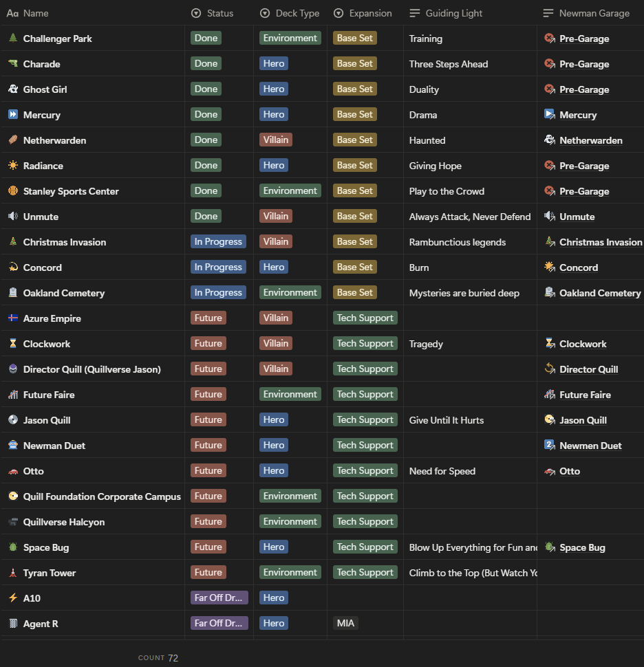Click the Future status tag for Tyran Tower
This screenshot has width=644, height=667.
coord(208,573)
